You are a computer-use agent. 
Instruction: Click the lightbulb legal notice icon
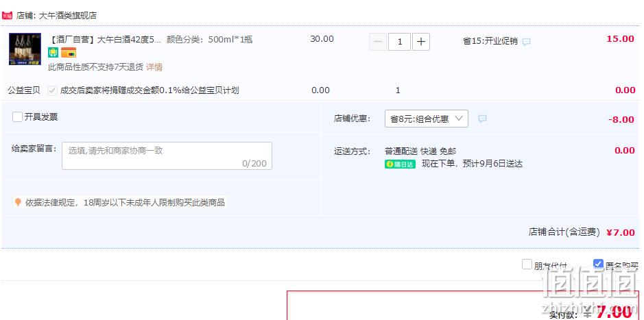18,202
